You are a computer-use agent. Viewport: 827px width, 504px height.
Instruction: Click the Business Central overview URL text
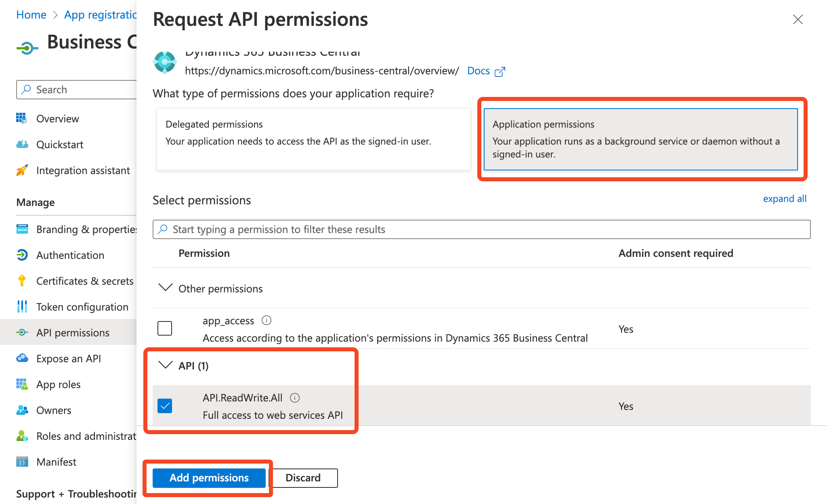point(322,71)
